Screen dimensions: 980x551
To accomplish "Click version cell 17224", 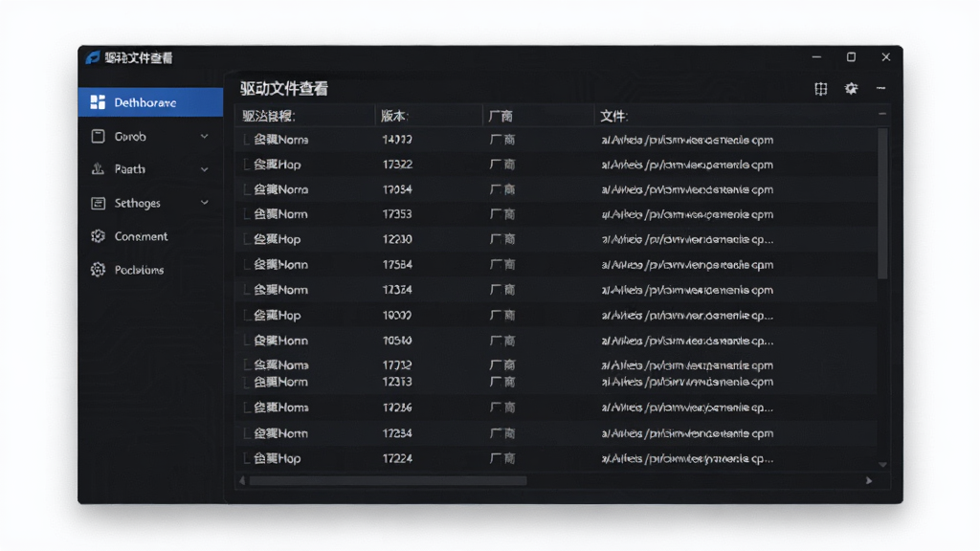I will tap(397, 458).
